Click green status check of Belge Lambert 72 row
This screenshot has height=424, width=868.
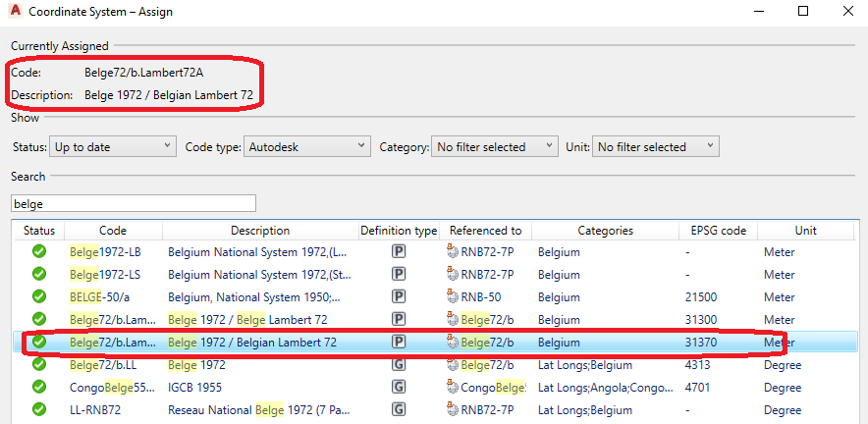(x=38, y=319)
